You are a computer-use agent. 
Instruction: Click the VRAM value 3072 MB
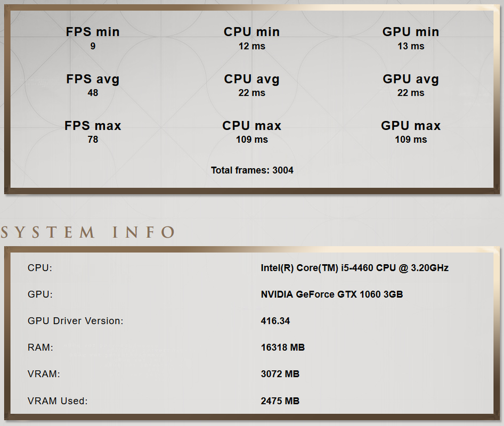coord(280,374)
